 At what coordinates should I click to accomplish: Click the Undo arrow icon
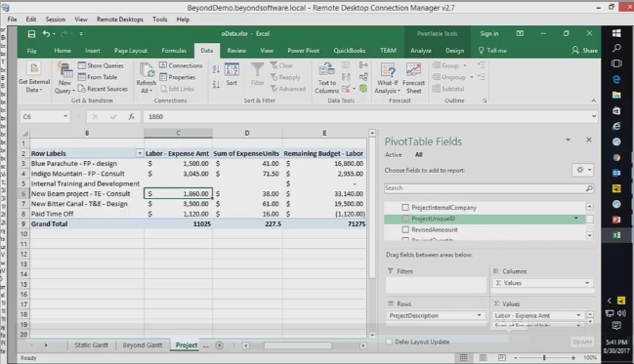47,34
